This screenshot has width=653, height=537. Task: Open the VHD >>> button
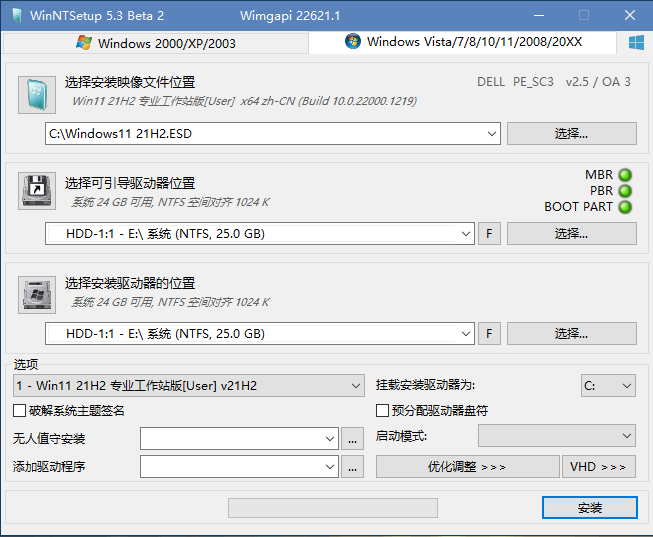[x=599, y=467]
